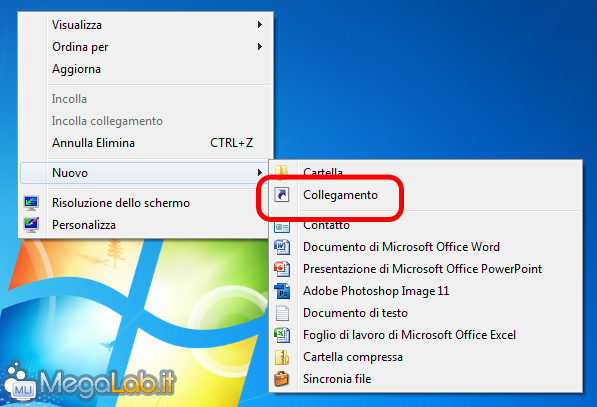The height and width of the screenshot is (407, 597).
Task: Click the Personalizza monitor icon
Action: (31, 225)
